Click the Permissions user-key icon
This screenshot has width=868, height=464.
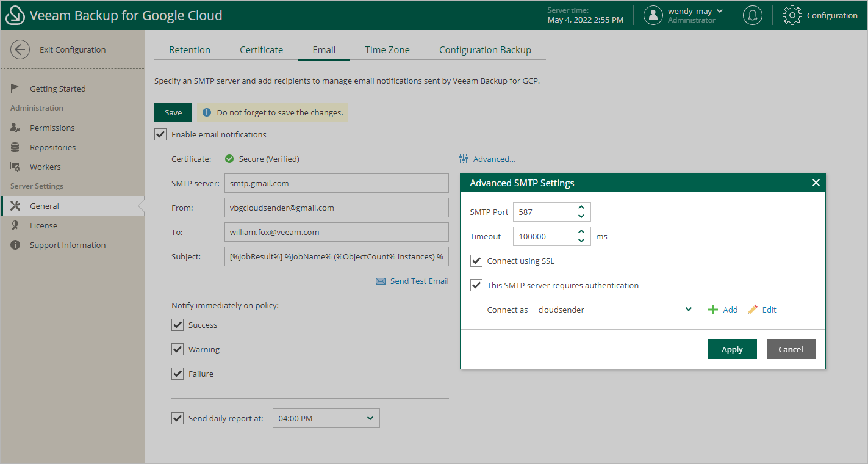16,128
